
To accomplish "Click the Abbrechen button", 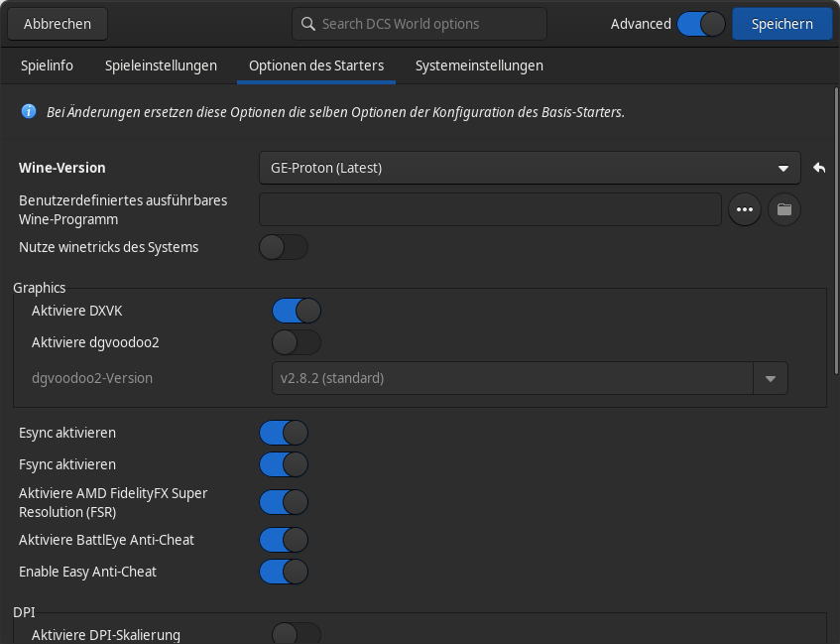I will [58, 24].
